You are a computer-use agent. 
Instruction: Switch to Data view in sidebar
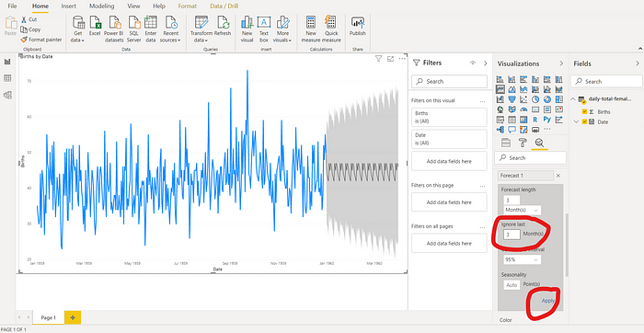[x=7, y=78]
